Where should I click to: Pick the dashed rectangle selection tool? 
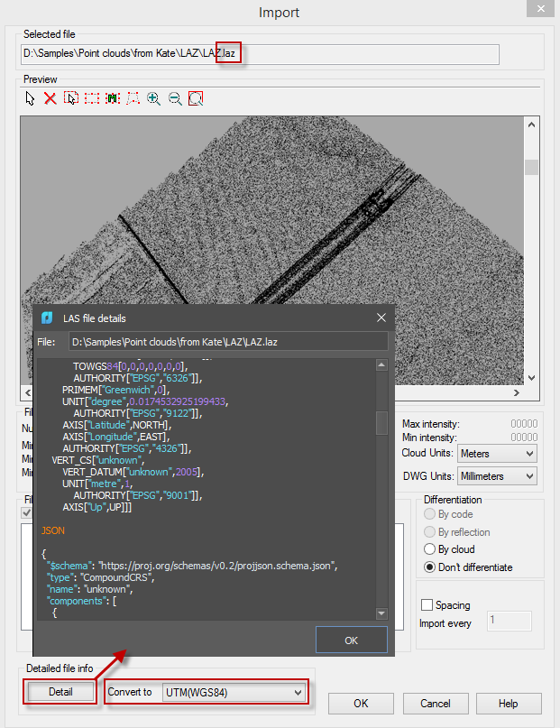click(92, 98)
